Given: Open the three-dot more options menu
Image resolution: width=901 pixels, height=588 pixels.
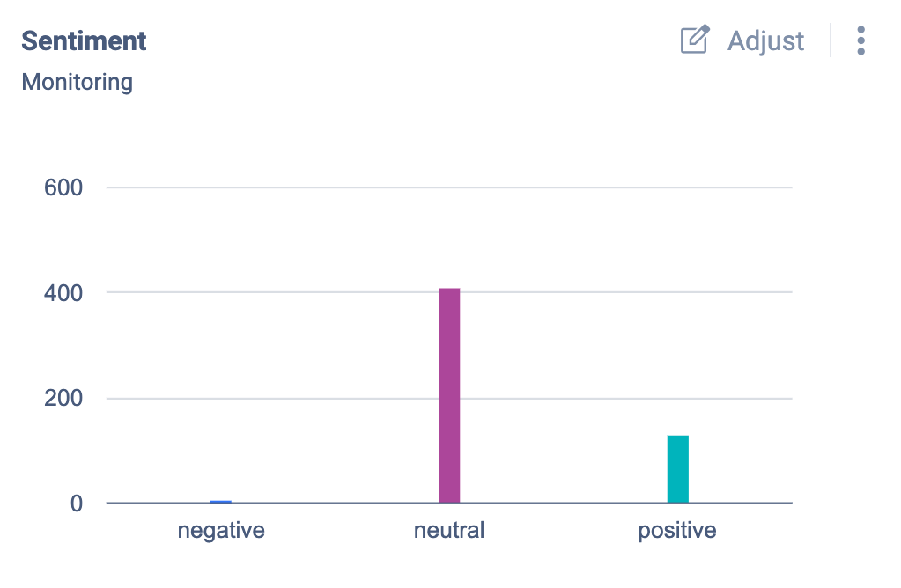Looking at the screenshot, I should [860, 40].
